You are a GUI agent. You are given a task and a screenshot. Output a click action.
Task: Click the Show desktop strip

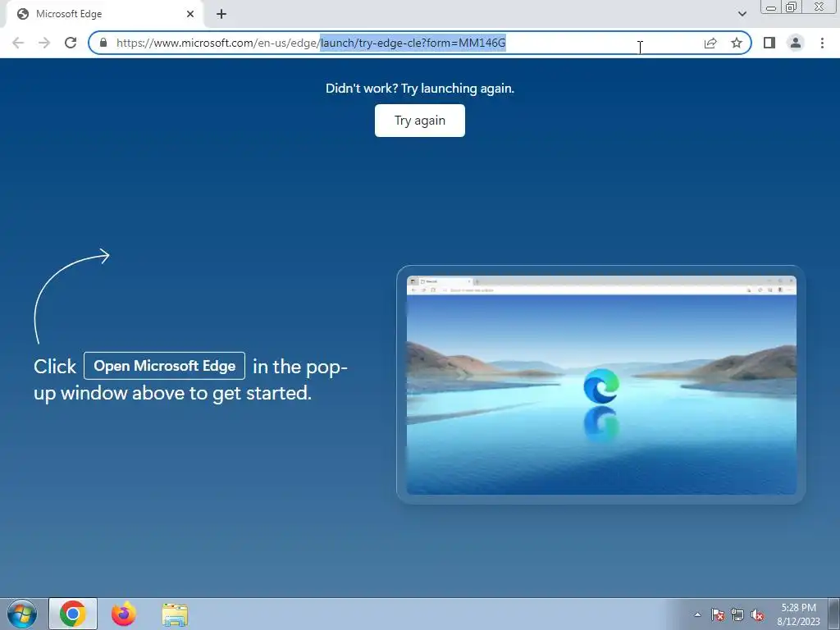[834, 614]
